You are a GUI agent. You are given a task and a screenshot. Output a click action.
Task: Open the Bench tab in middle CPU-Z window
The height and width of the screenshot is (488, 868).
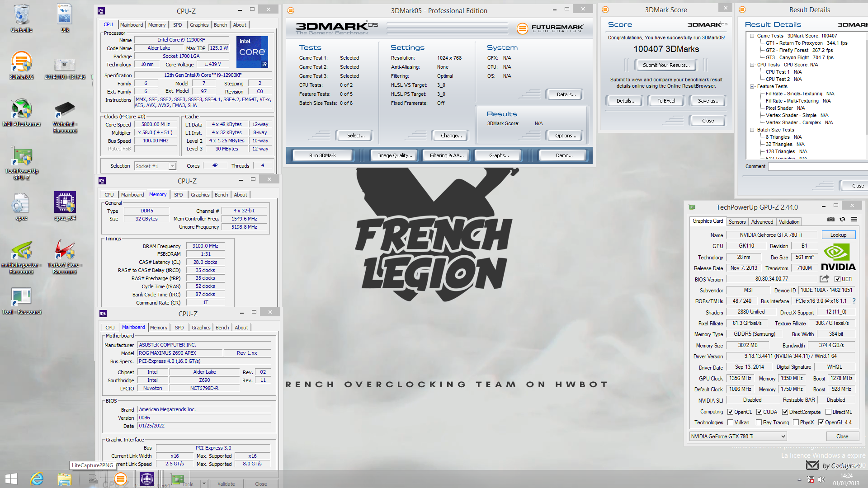click(x=221, y=195)
